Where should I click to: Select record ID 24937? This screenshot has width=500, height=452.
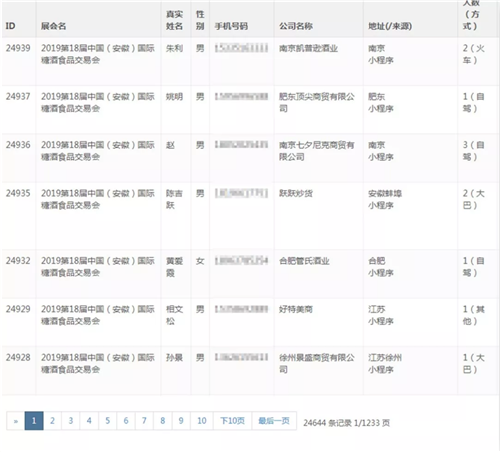click(18, 97)
